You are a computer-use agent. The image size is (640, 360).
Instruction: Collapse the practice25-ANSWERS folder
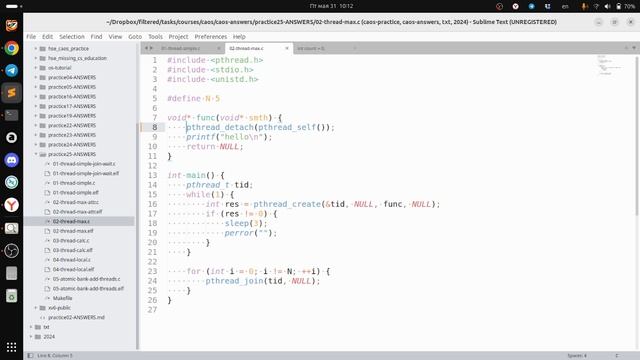[36, 154]
